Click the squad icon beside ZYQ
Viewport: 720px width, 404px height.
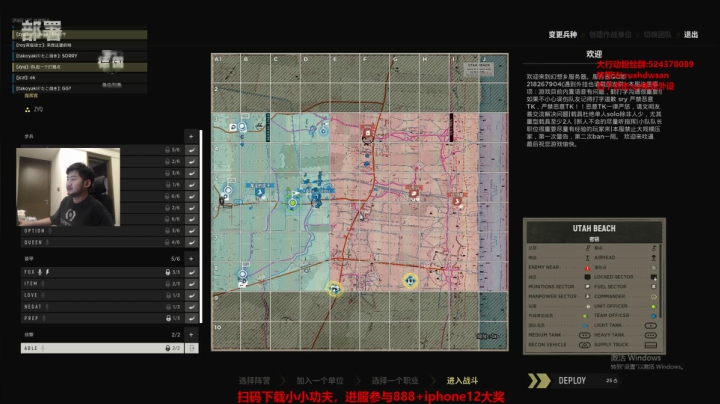pyautogui.click(x=27, y=109)
